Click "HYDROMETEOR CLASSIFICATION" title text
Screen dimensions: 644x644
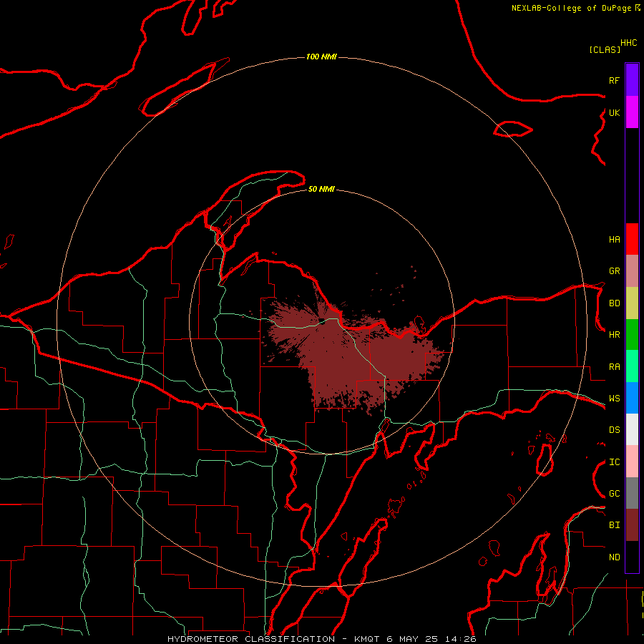251,639
